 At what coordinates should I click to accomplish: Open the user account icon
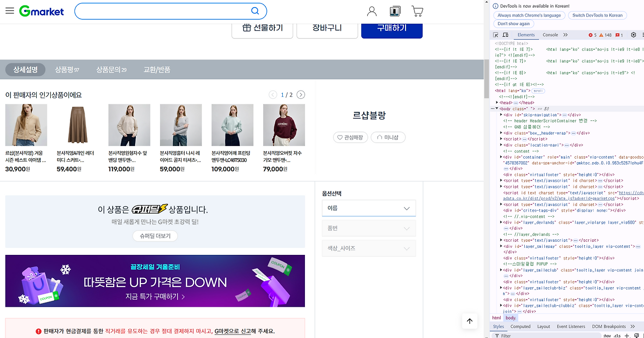(372, 11)
